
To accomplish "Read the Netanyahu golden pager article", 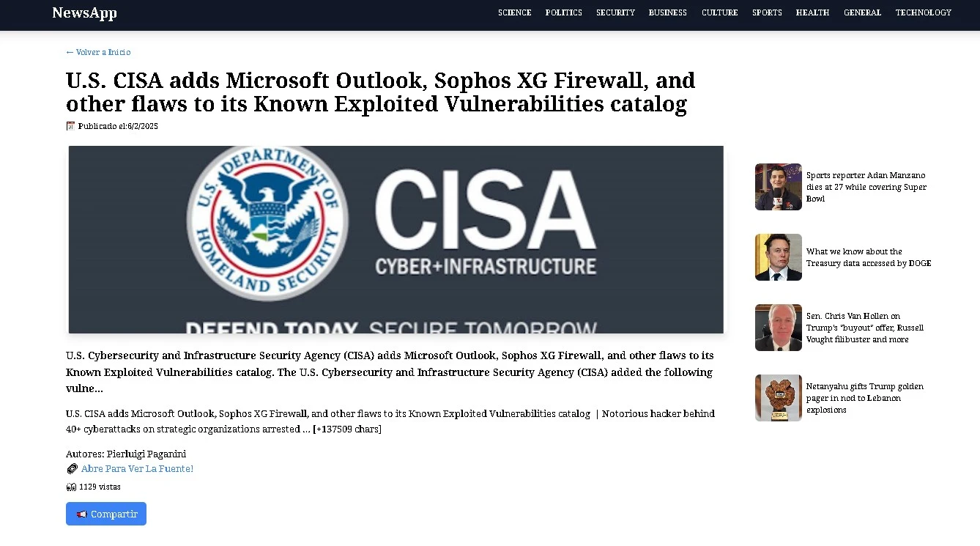I will tap(864, 398).
